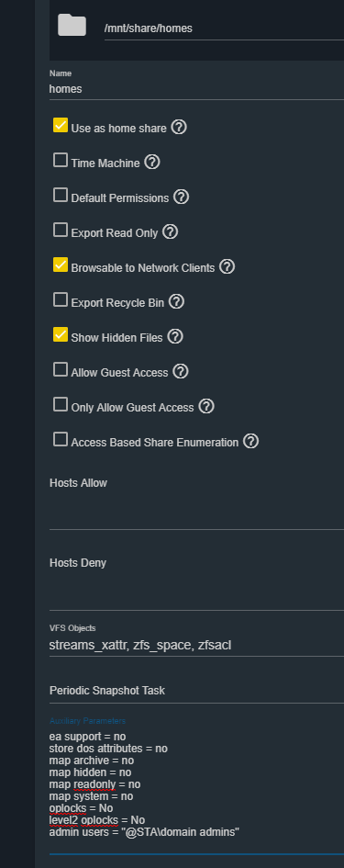344x868 pixels.
Task: Open help for Access Based Share Enumeration
Action: [x=251, y=441]
